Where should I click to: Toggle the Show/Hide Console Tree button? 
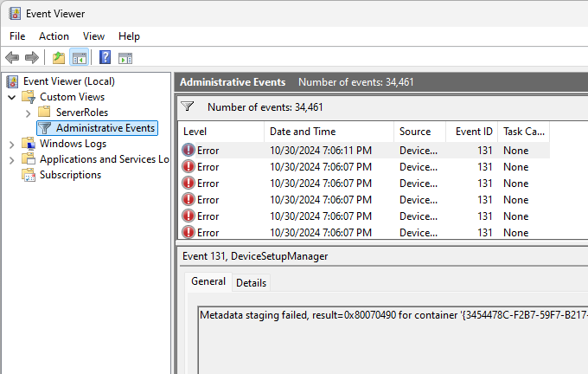tap(79, 58)
